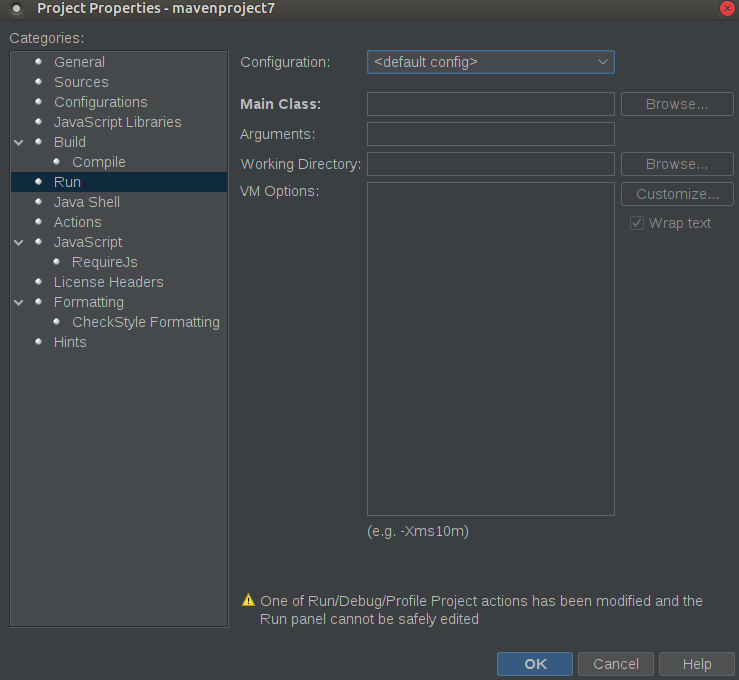The image size is (739, 680).
Task: Select Compile under Build
Action: pyautogui.click(x=99, y=162)
